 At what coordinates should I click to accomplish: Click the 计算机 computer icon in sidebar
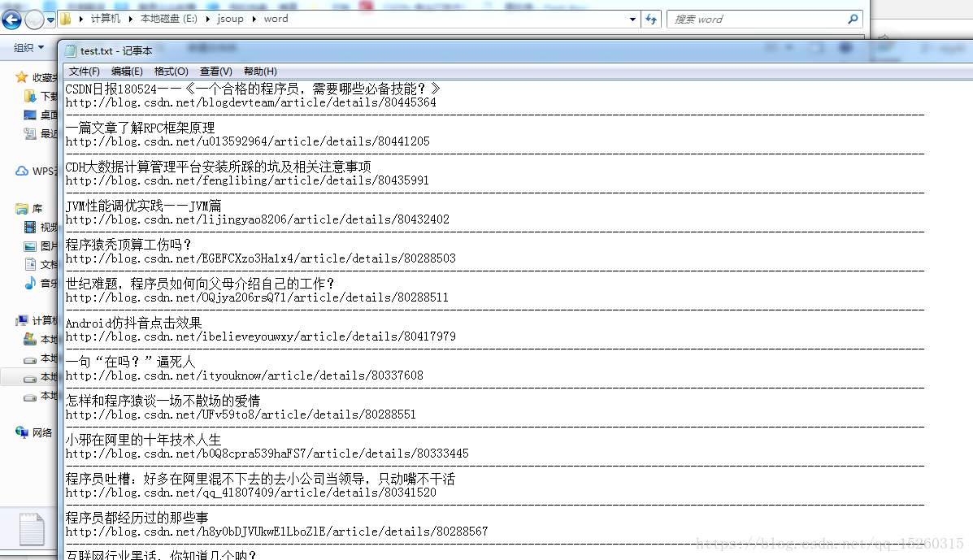click(x=22, y=320)
